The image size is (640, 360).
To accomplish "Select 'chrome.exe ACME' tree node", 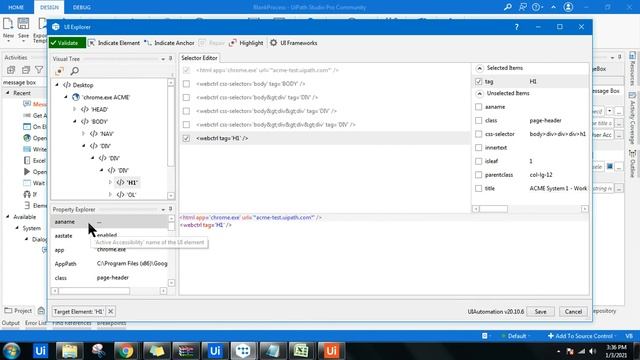I will click(x=101, y=97).
